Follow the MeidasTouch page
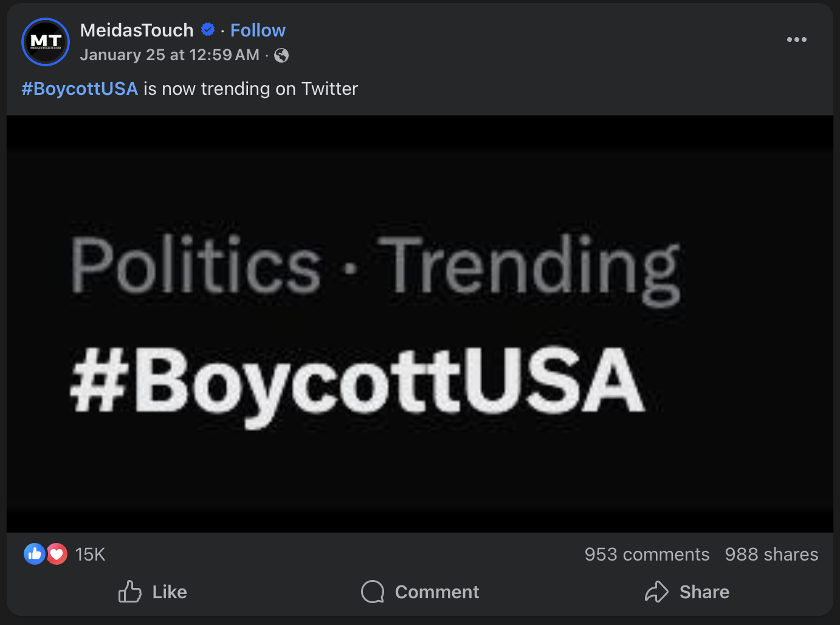The image size is (840, 625). click(x=258, y=30)
